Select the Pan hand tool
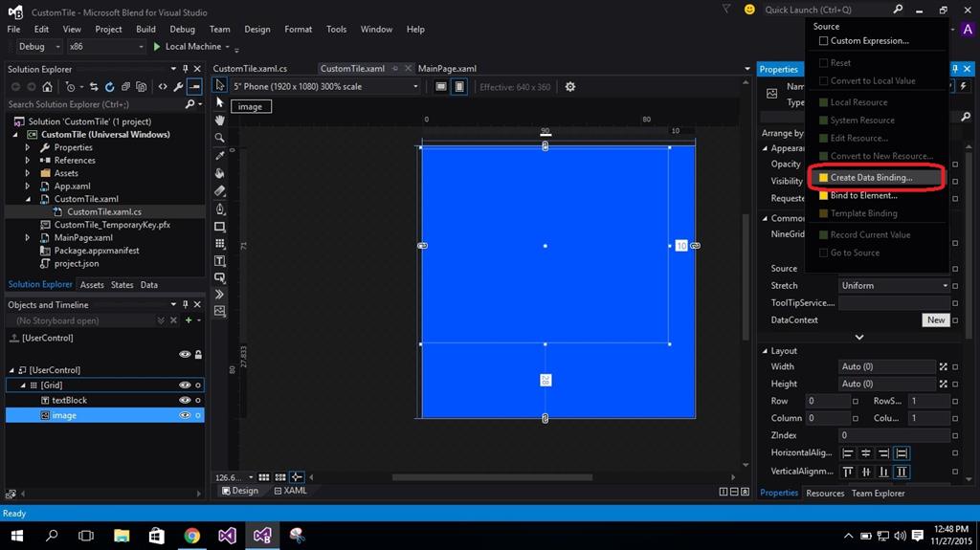Screen dimensions: 980x550 (220, 120)
